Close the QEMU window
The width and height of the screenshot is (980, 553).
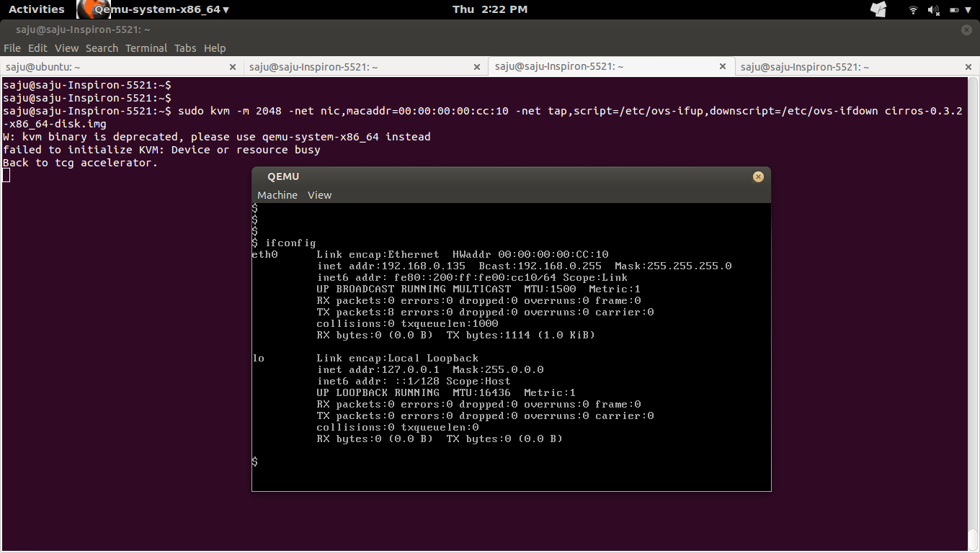(758, 176)
